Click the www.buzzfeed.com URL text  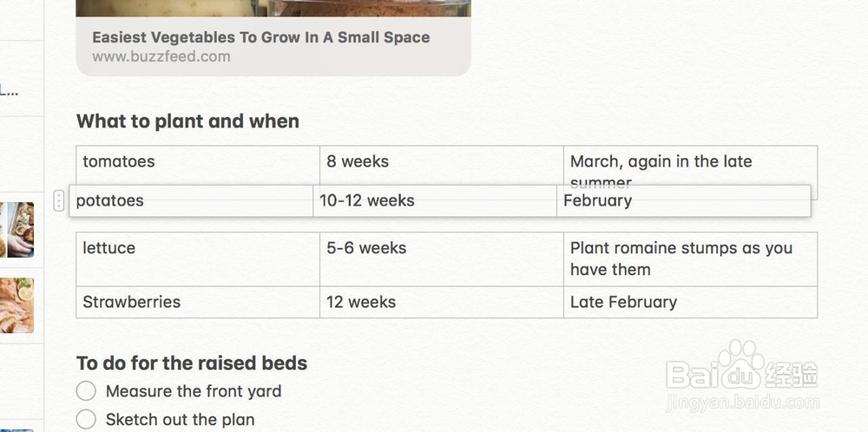point(161,57)
